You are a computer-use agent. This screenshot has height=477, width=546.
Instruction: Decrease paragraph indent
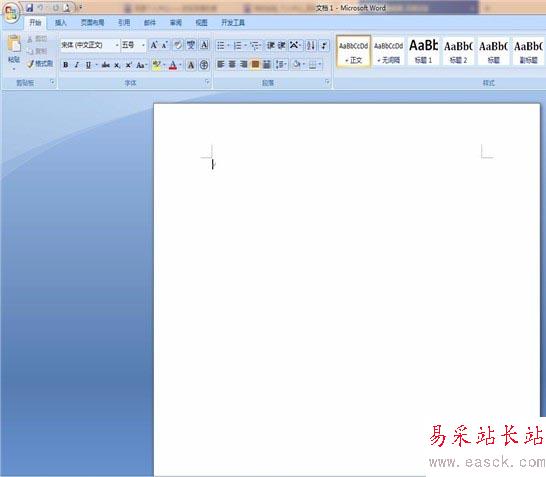coord(271,45)
